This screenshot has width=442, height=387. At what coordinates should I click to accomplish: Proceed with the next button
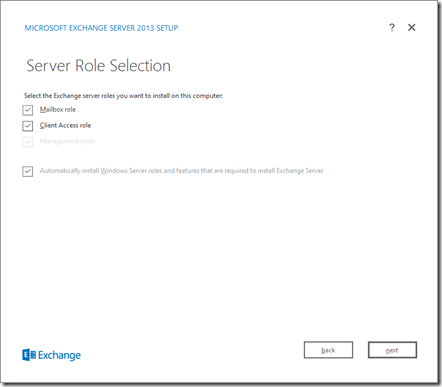click(392, 350)
